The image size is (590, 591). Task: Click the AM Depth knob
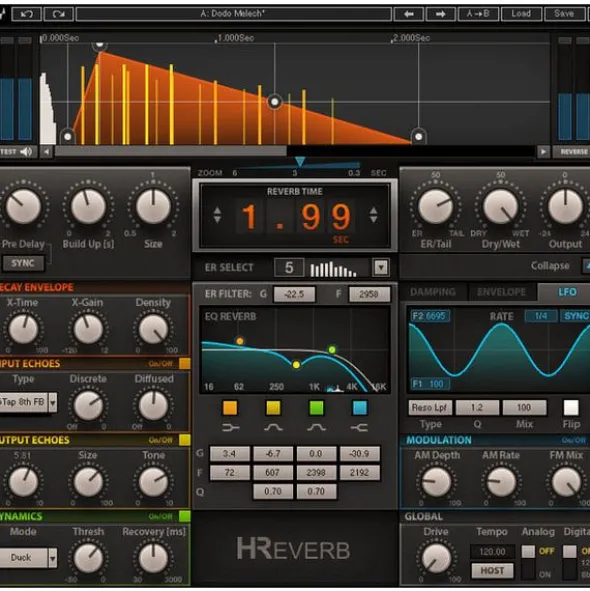[x=436, y=482]
